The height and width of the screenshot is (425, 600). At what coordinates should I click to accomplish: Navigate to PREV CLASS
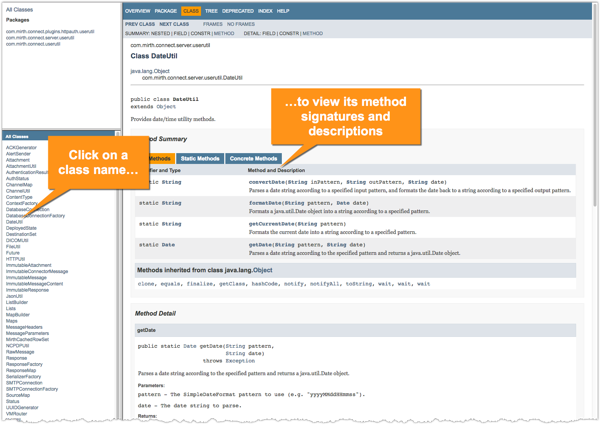coord(141,22)
